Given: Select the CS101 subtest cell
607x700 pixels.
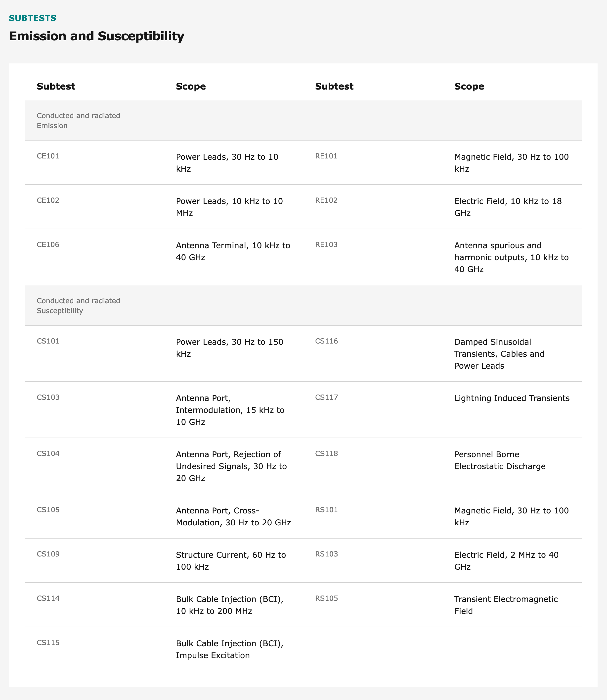Looking at the screenshot, I should pyautogui.click(x=48, y=341).
